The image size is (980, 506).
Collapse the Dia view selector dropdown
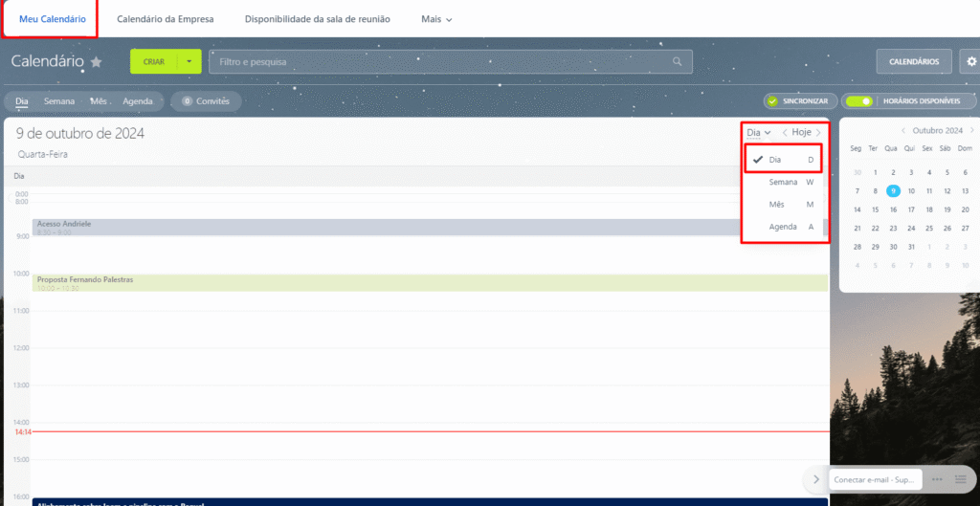click(x=759, y=133)
